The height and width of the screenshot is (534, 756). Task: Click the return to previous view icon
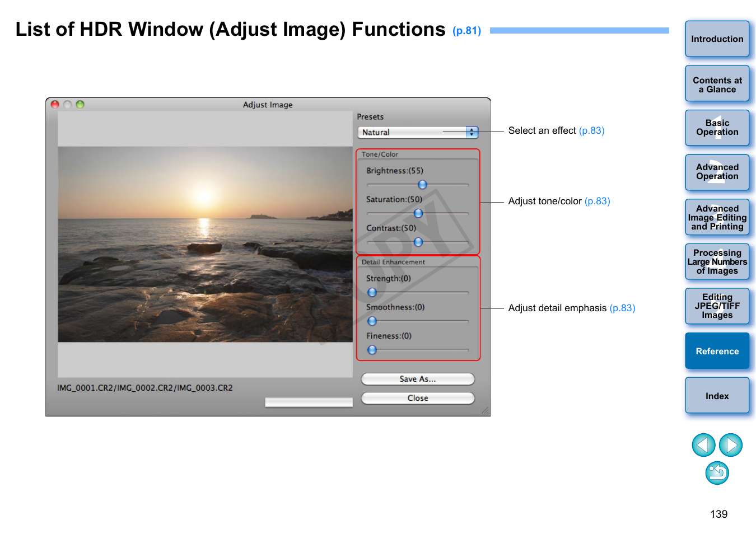pyautogui.click(x=717, y=473)
